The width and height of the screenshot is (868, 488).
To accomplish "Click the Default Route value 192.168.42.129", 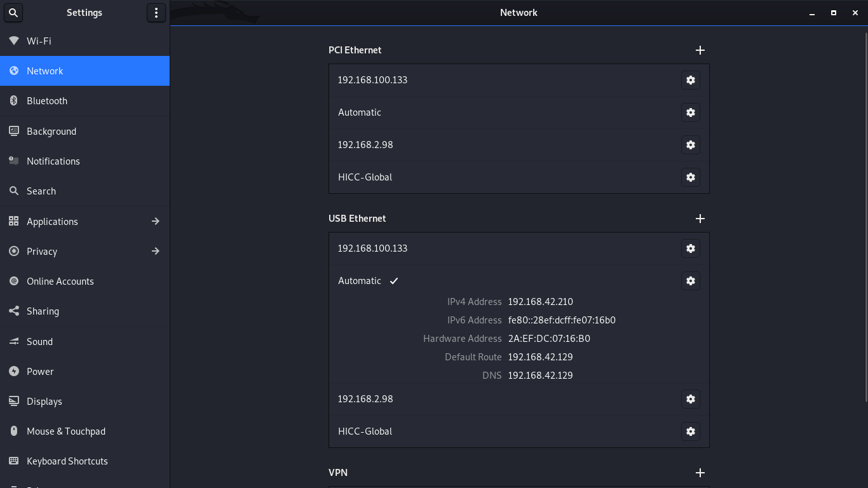I will [540, 357].
